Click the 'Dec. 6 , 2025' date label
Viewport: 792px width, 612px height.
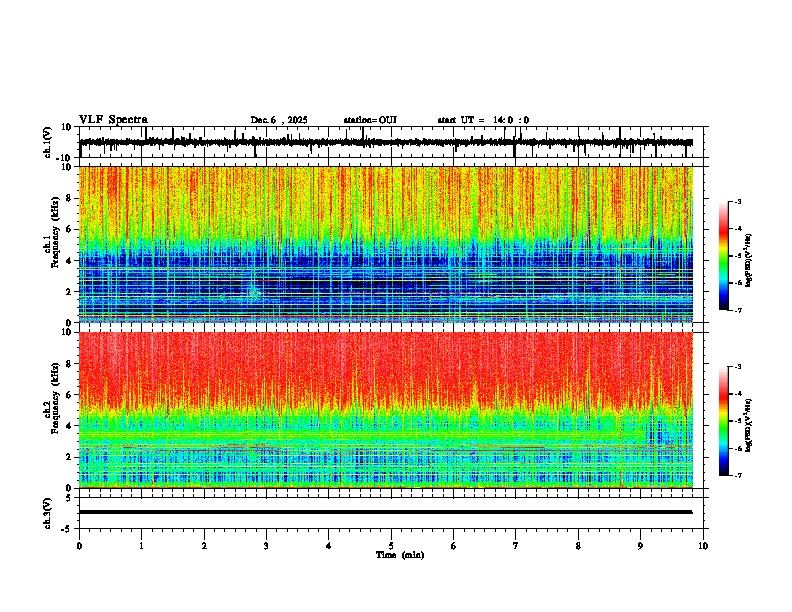point(279,120)
